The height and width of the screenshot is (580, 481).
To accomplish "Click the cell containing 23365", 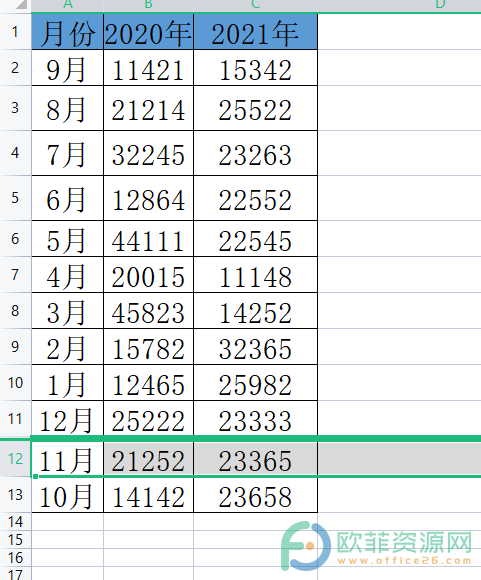I will [255, 459].
